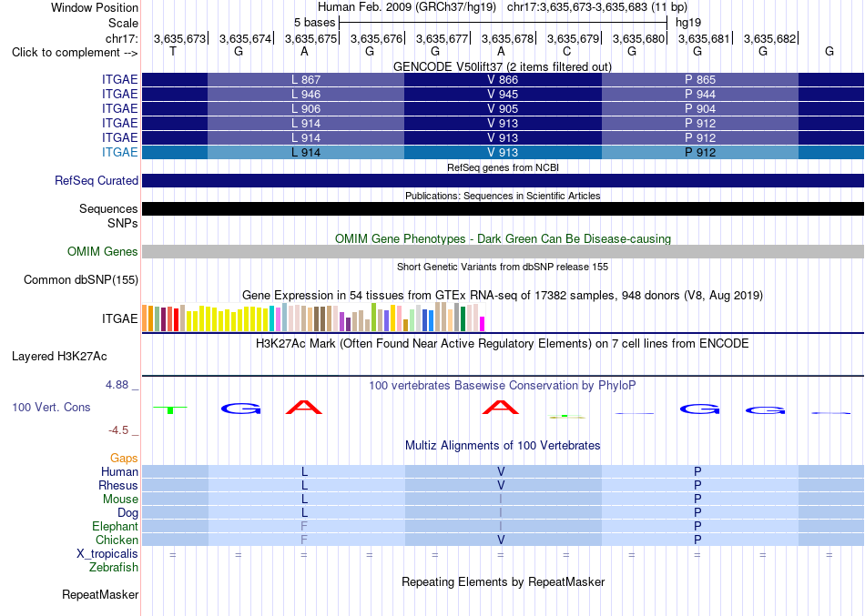Click the RefSeq Curated track label
Screen dimensions: 865x616
(96, 180)
